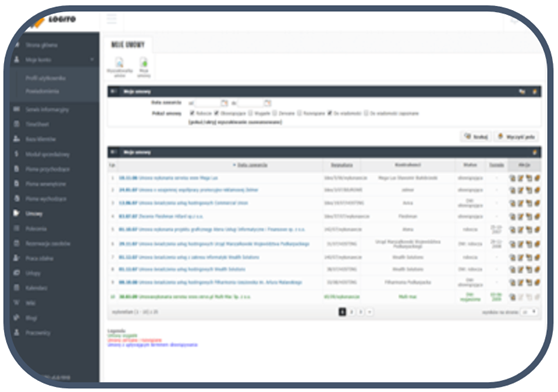Sort table by Termin column

pos(496,165)
